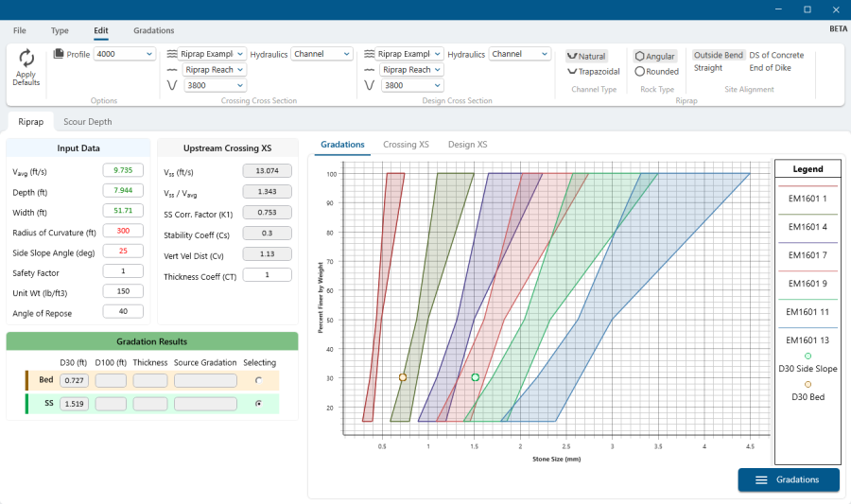The image size is (851, 504).
Task: Expand the Crossing Cross Section Hydraulics dropdown
Action: [x=319, y=54]
